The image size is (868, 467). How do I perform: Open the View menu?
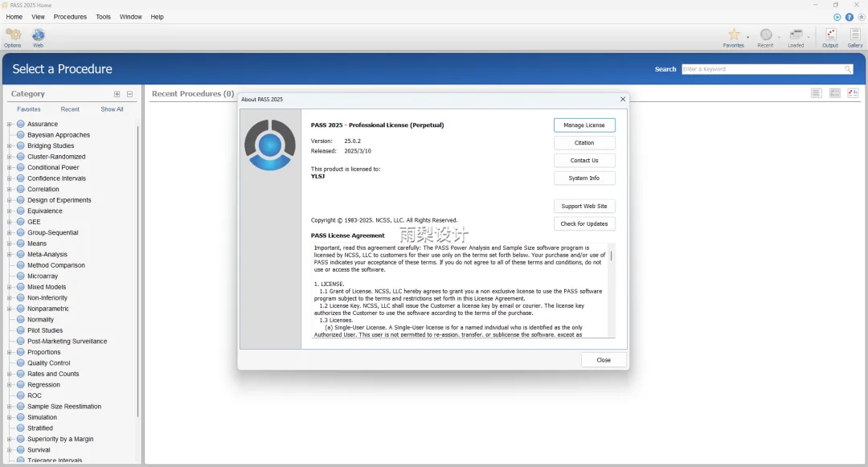pos(39,17)
